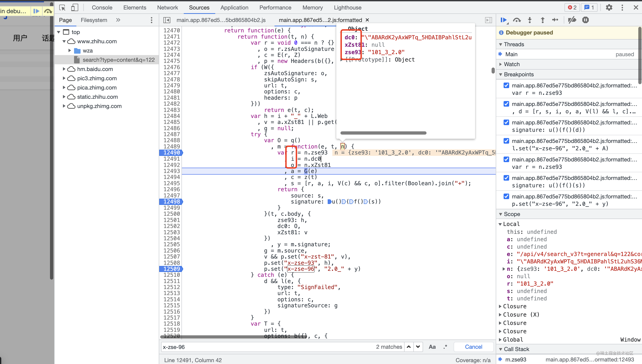The image size is (642, 364).
Task: Close the formatted js file tab
Action: click(367, 20)
